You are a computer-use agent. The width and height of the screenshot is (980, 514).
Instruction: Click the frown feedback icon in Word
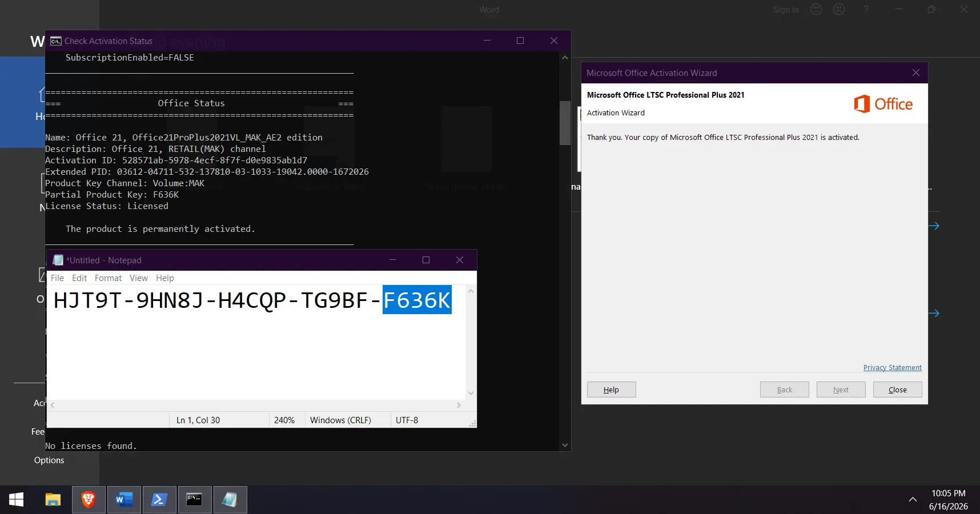pyautogui.click(x=839, y=9)
